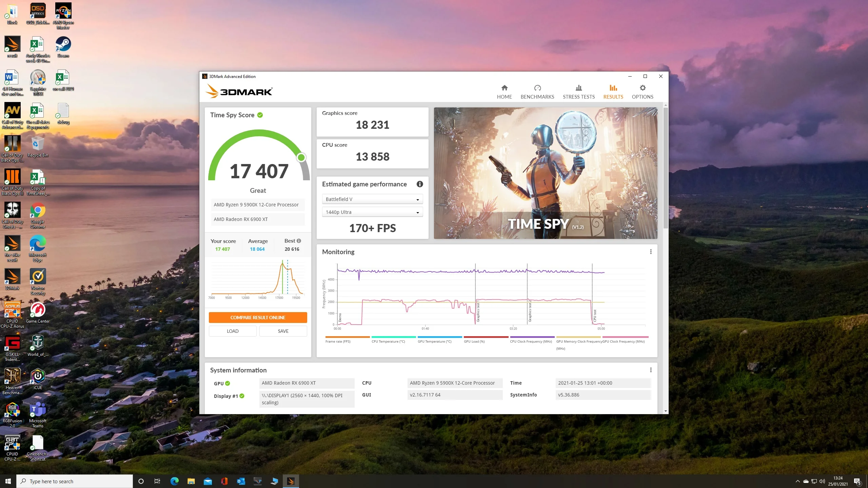Image resolution: width=868 pixels, height=488 pixels.
Task: Toggle CPU Temperature legend in Monitoring
Action: [393, 340]
